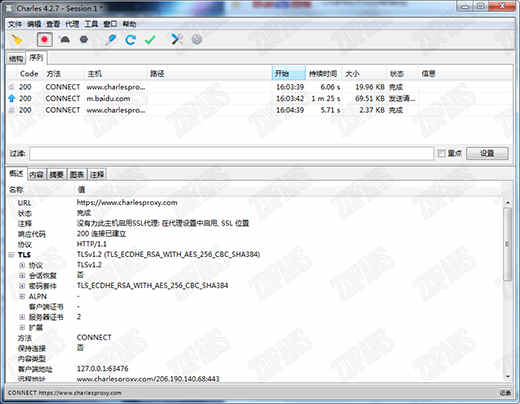
Task: Expand the 服务器证书 node
Action: point(22,317)
